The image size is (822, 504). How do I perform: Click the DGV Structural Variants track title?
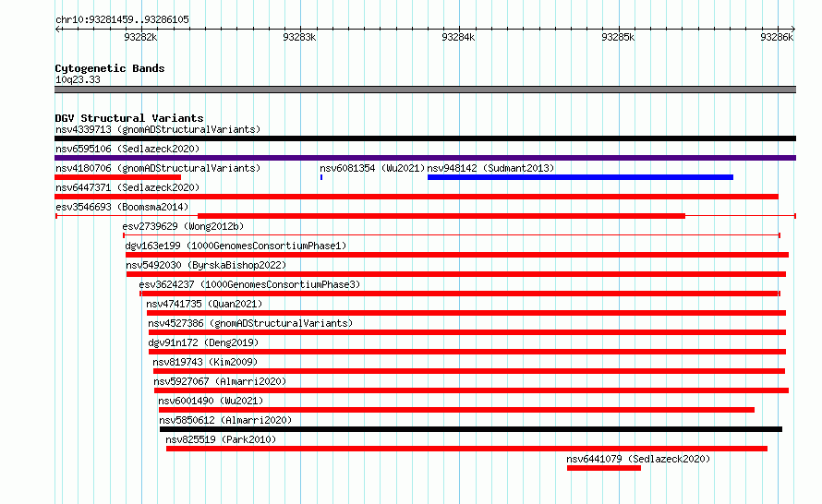click(129, 118)
